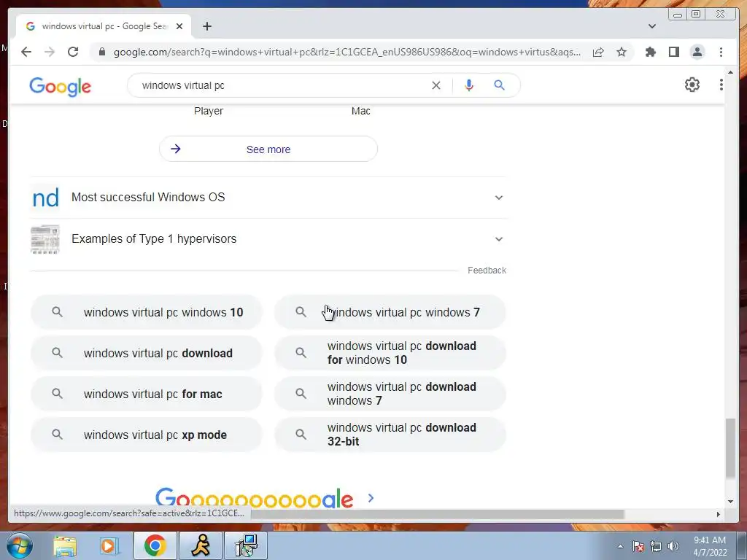
Task: Open the Type 1 hypervisors thumbnail
Action: 44,239
